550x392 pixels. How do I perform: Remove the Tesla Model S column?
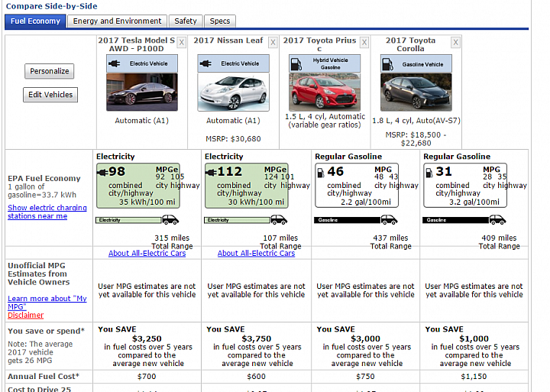coord(181,43)
